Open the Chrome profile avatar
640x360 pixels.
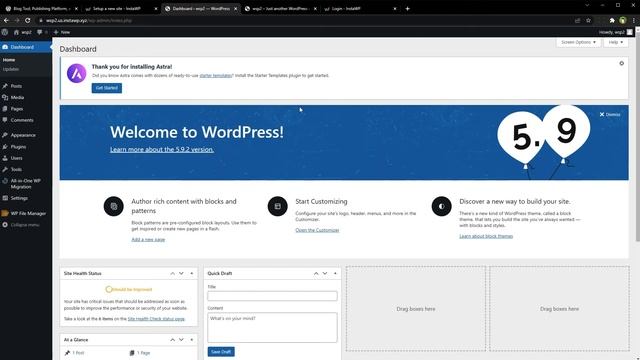click(x=622, y=20)
